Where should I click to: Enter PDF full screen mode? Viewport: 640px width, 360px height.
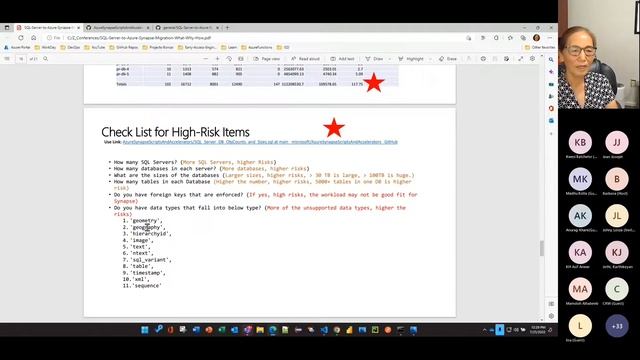tap(521, 59)
